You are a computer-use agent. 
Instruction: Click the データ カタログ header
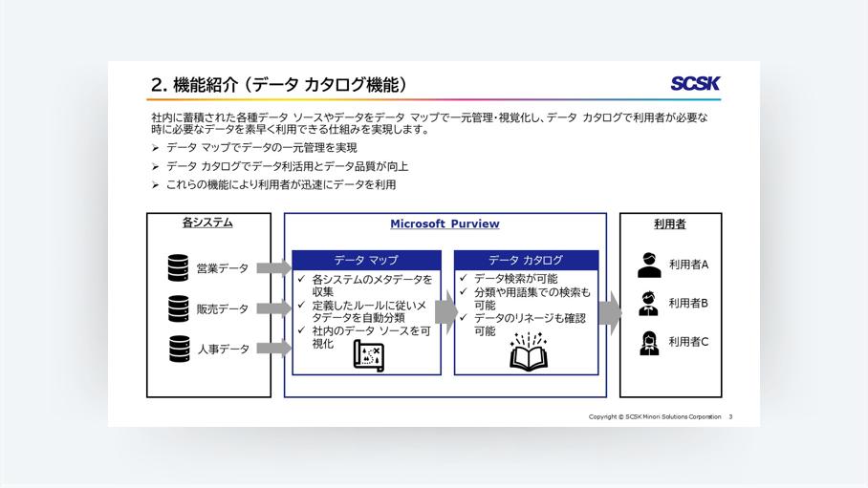[526, 260]
